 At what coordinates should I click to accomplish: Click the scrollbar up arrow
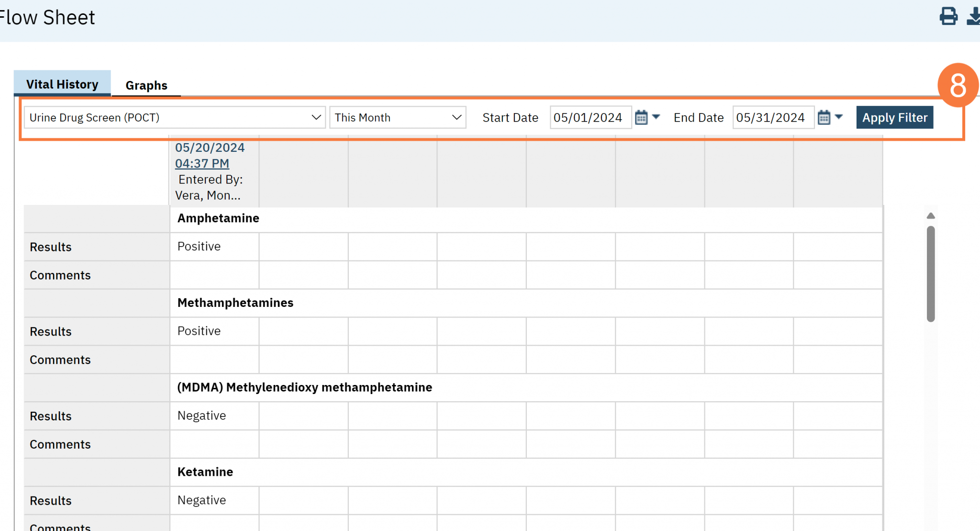click(930, 215)
